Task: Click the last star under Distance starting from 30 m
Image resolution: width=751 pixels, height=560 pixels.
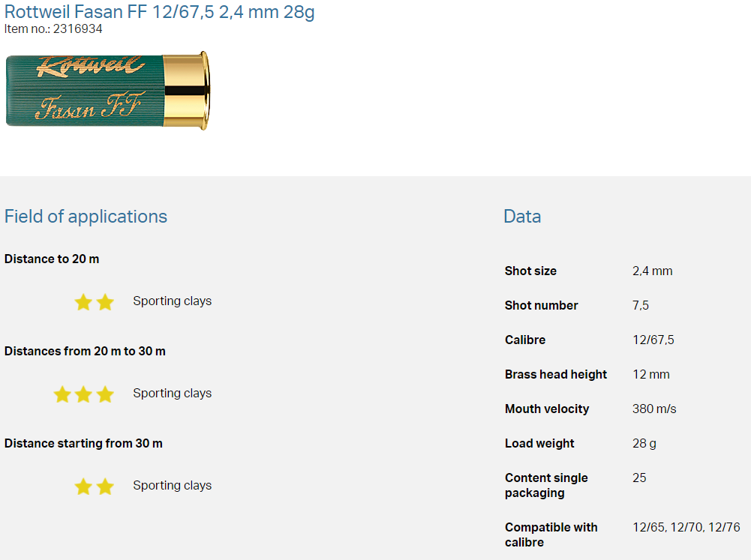Action: click(105, 487)
